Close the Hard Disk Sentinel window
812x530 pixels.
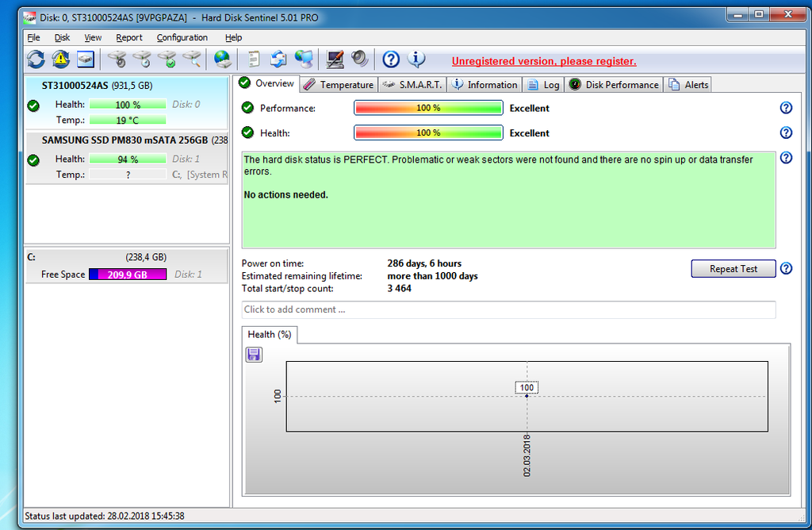pos(787,15)
